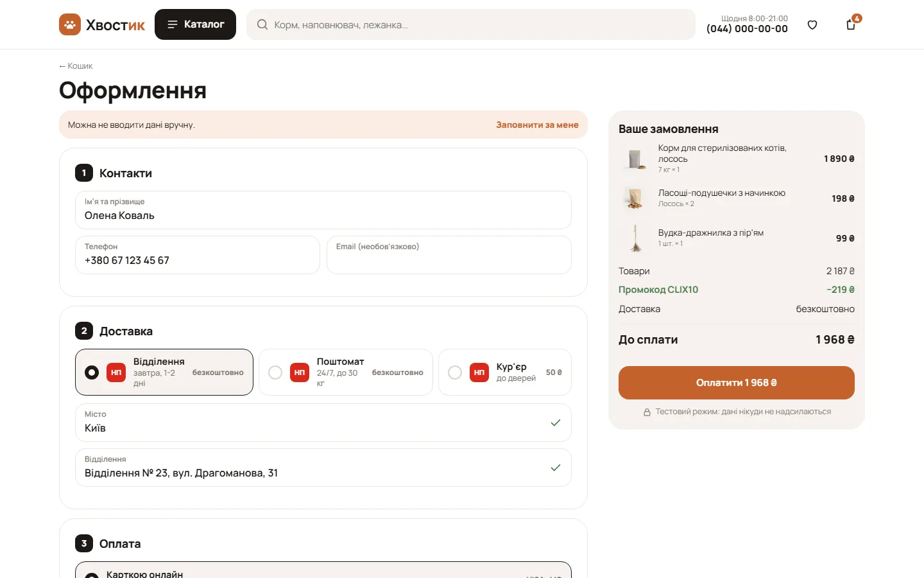Select Карткою онлайн payment radio
Image resolution: width=924 pixels, height=578 pixels.
92,575
